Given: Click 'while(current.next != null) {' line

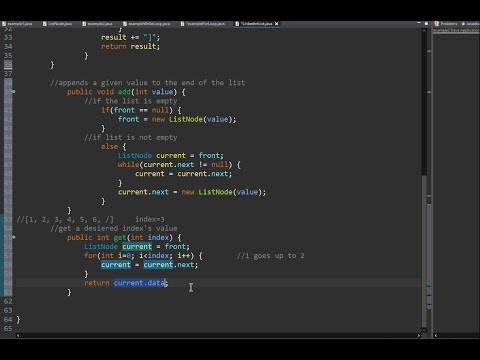Looking at the screenshot, I should [x=179, y=165].
